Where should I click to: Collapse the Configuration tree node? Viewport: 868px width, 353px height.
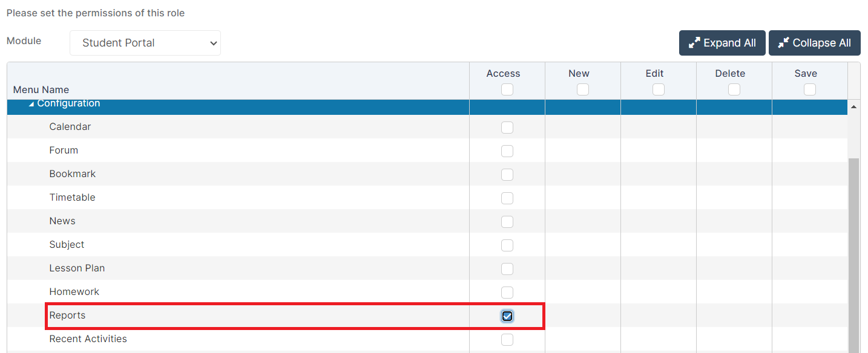(x=31, y=104)
